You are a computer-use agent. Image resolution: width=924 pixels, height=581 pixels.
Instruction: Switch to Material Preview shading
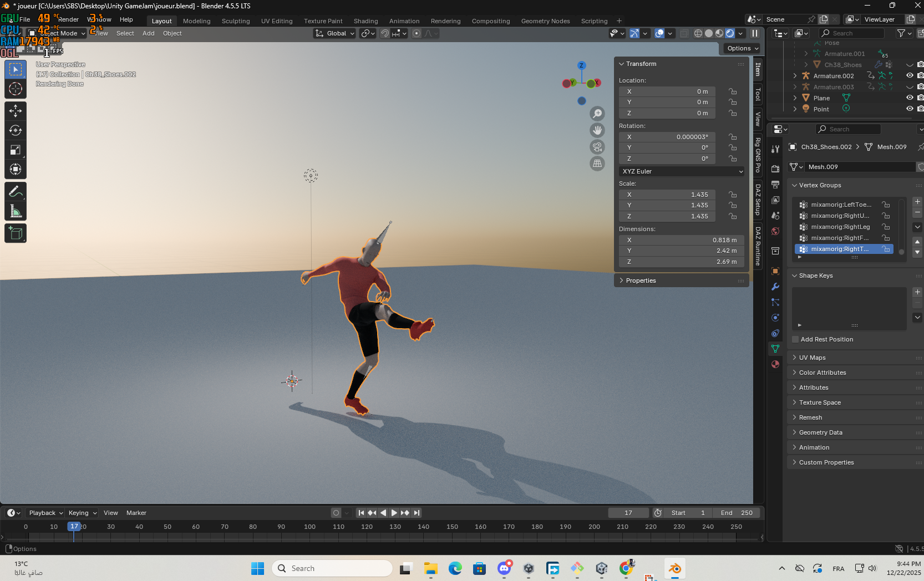coord(719,33)
